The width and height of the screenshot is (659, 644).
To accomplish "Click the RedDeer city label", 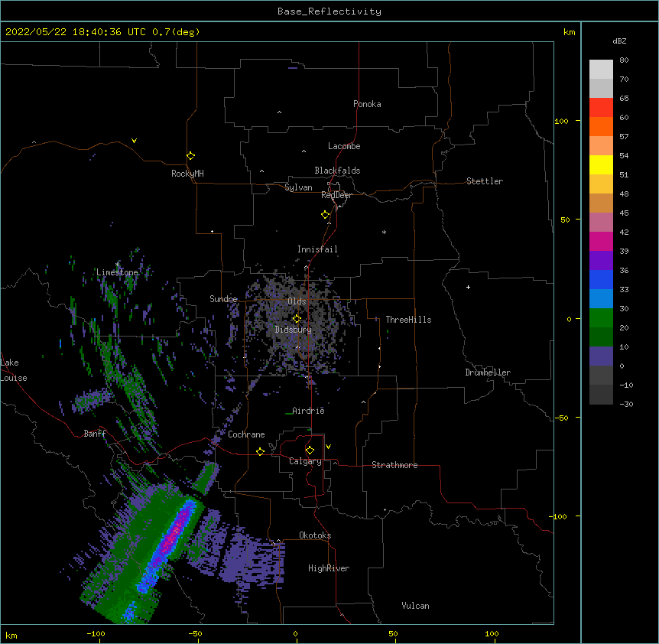I will tap(336, 195).
